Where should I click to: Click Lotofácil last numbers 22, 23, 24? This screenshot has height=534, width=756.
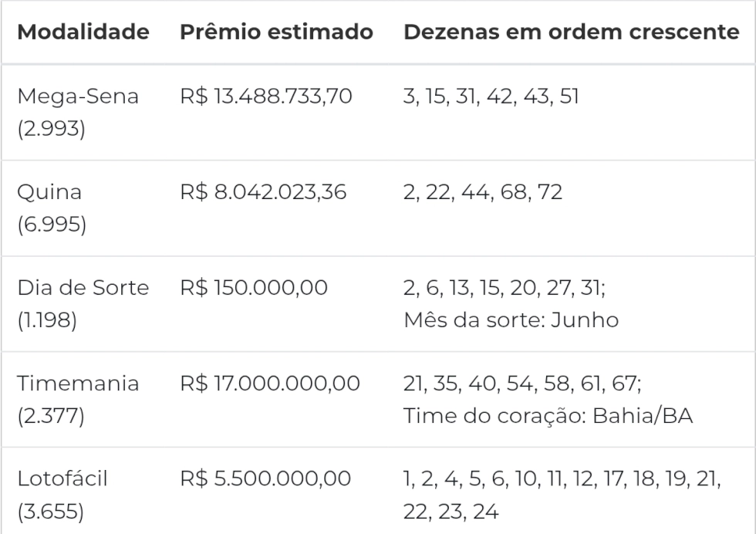click(451, 512)
